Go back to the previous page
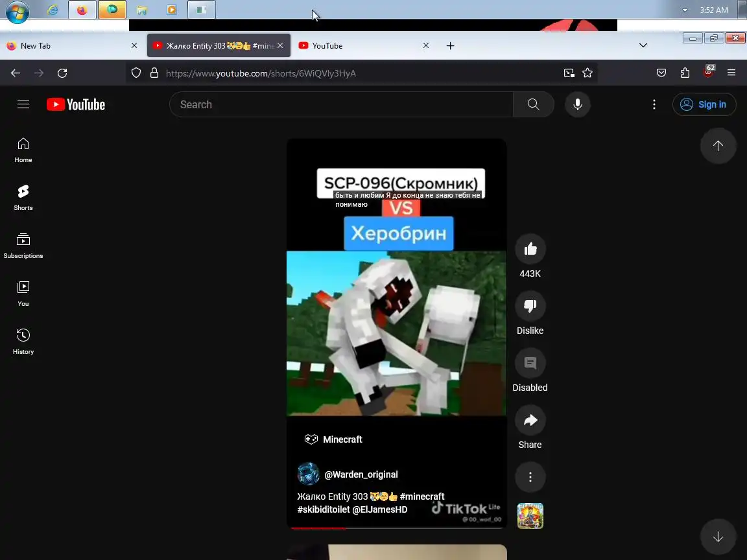This screenshot has width=747, height=560. pos(16,73)
